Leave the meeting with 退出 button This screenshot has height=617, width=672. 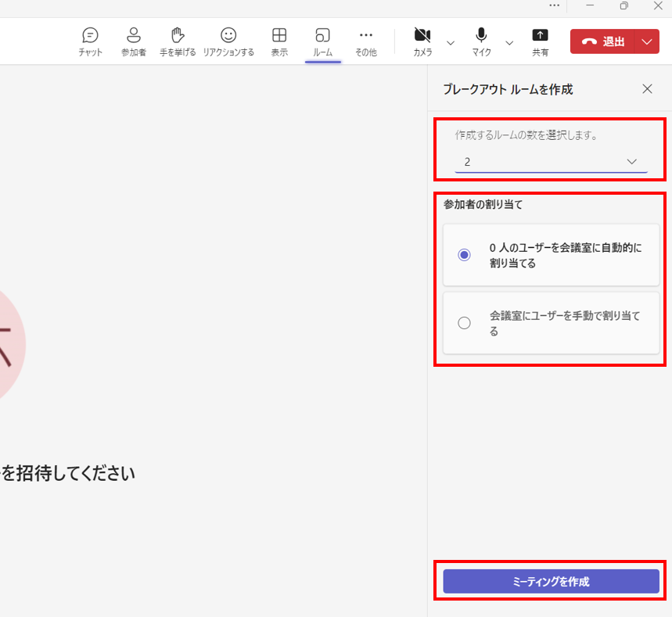(602, 41)
